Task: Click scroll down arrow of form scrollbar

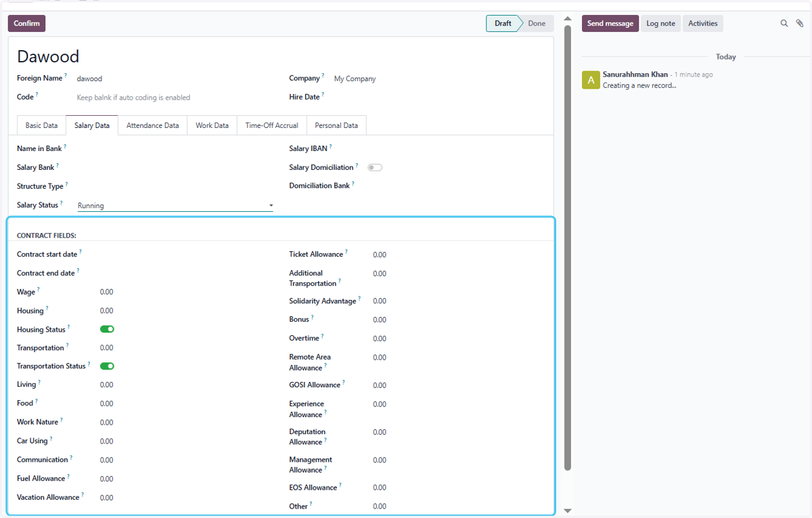Action: (x=568, y=511)
